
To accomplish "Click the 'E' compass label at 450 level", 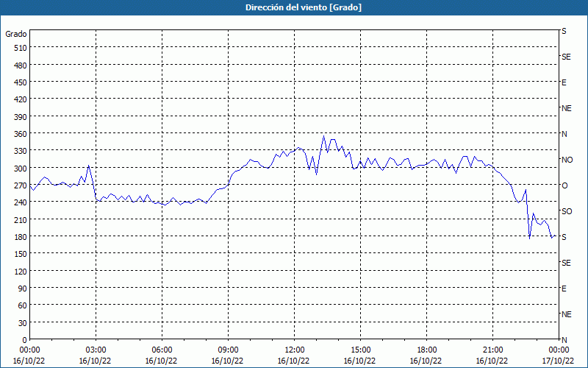I will 564,82.
